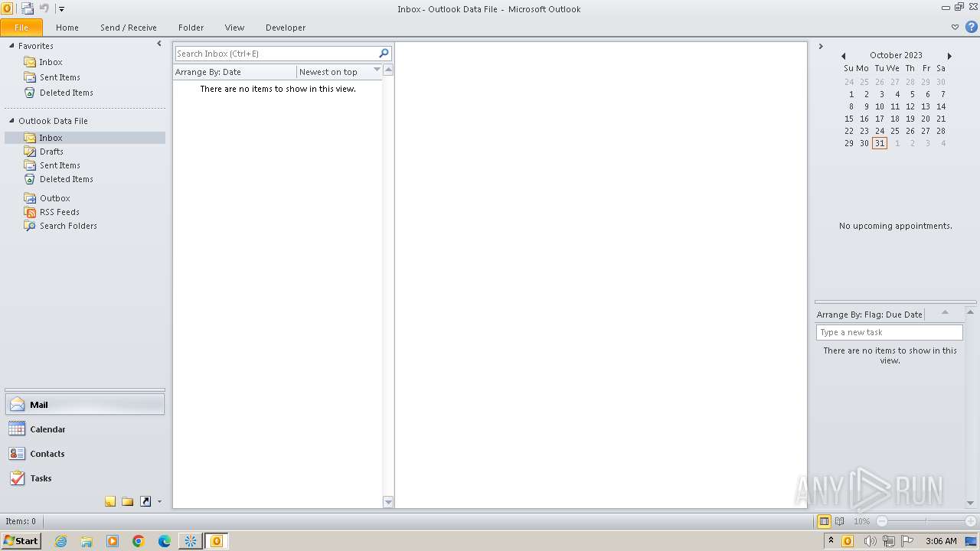Open the View ribbon tab

coord(235,28)
